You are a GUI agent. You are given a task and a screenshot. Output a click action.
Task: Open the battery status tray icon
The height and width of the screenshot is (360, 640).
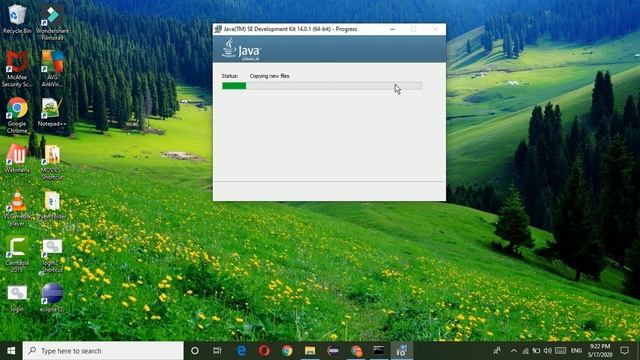click(x=536, y=351)
